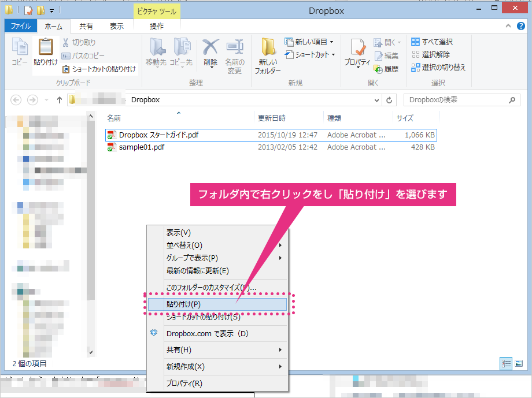The width and height of the screenshot is (532, 398).
Task: Click the Cut (切り取り) scissors button
Action: 79,42
